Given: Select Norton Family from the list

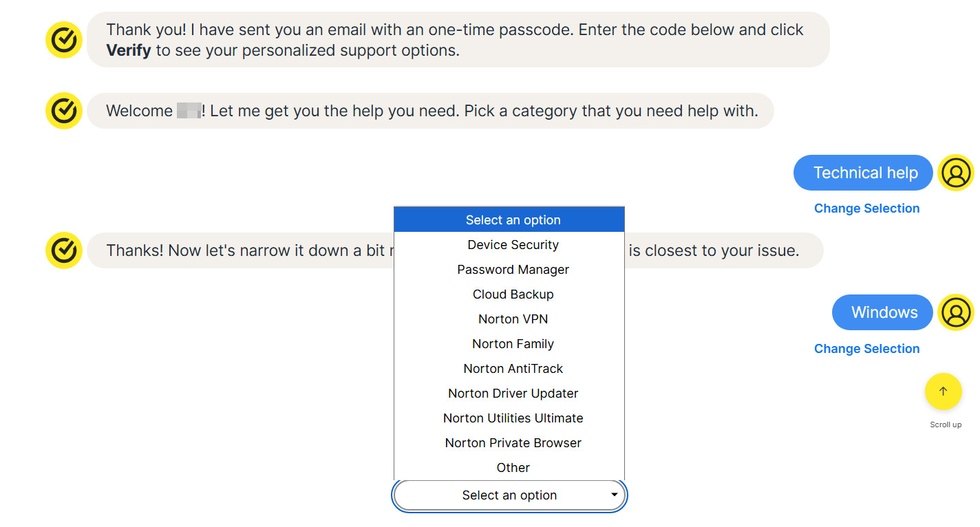Looking at the screenshot, I should pyautogui.click(x=513, y=344).
